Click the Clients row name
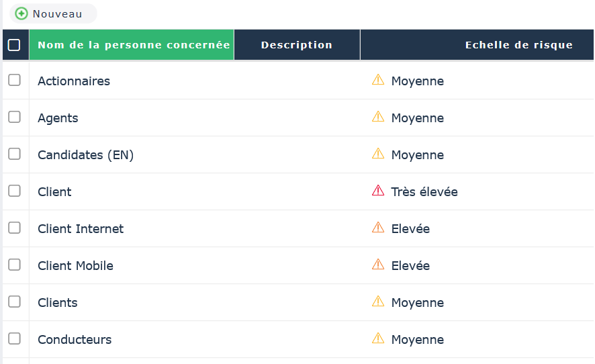Viewport: 595px width, 364px height. (58, 303)
